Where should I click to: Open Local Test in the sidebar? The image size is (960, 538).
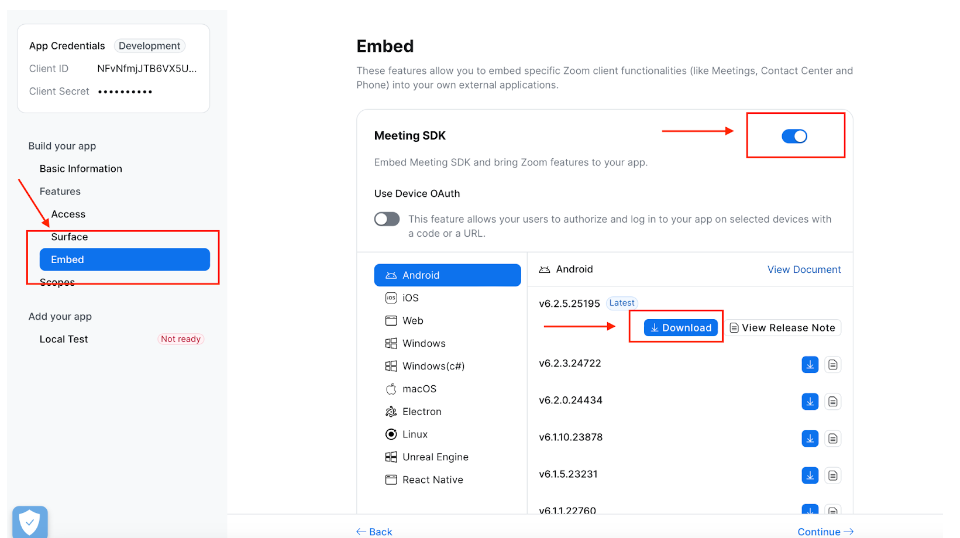[64, 339]
